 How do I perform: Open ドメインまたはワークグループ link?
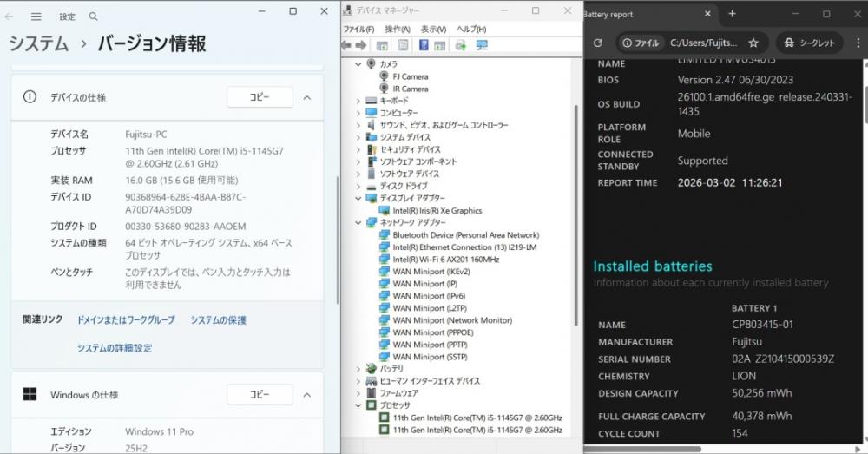(126, 320)
